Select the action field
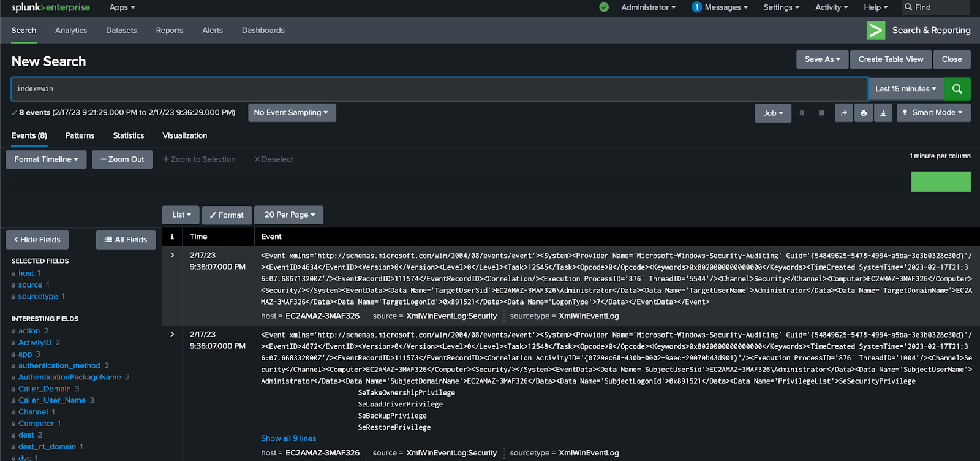Image resolution: width=980 pixels, height=461 pixels. 29,331
